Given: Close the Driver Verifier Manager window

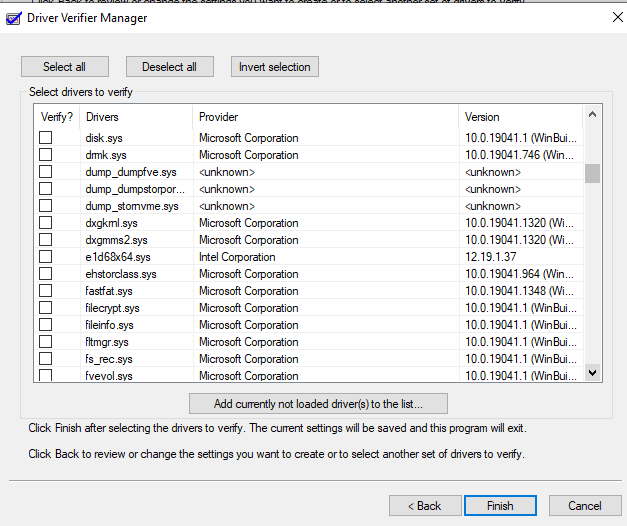Looking at the screenshot, I should (617, 17).
